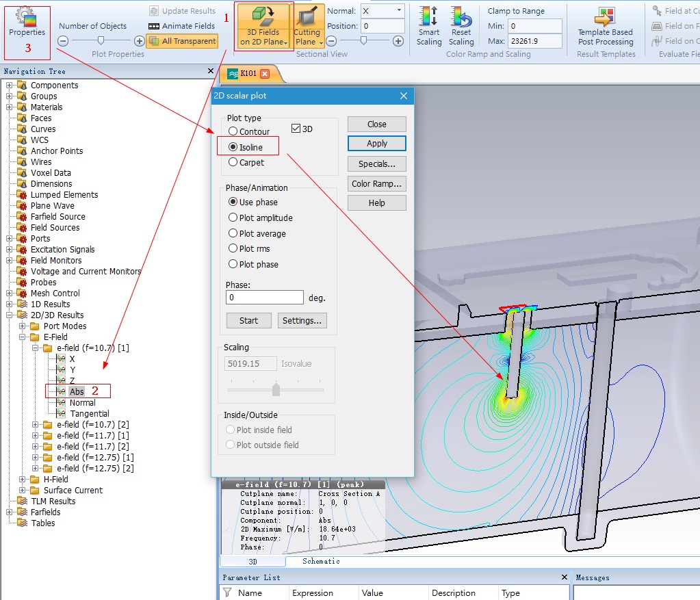Open Template Based Post Processing
700x600 pixels.
(605, 26)
